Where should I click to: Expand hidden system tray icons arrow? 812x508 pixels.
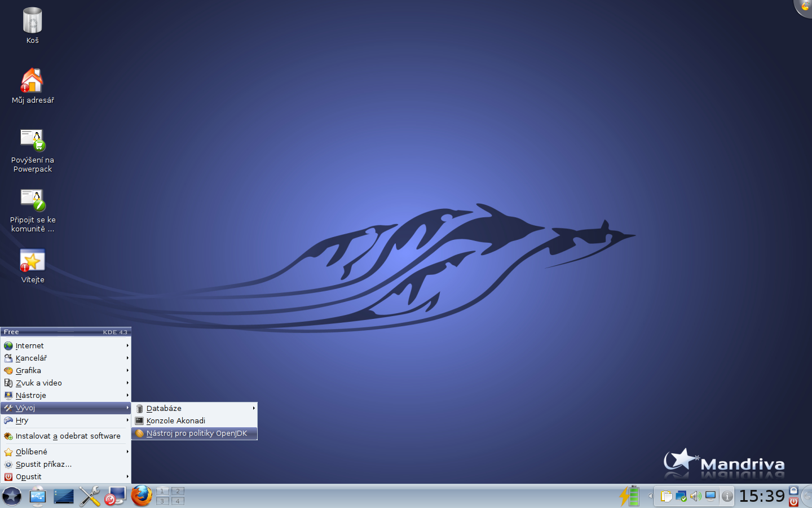[650, 496]
